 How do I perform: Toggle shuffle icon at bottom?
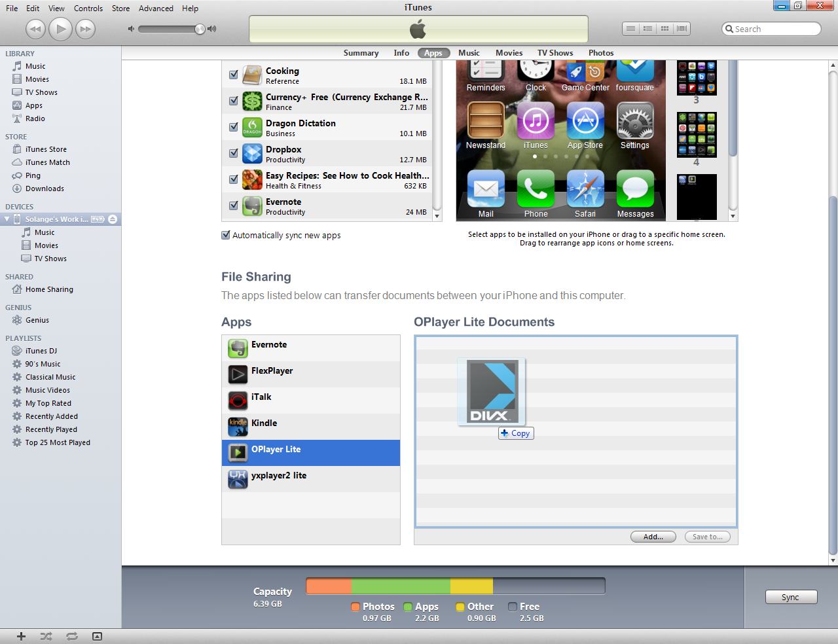point(46,636)
